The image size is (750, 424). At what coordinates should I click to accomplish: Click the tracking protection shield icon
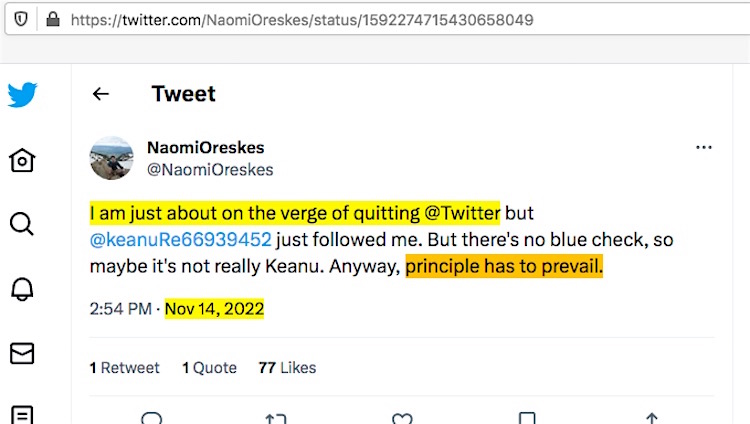coord(20,19)
